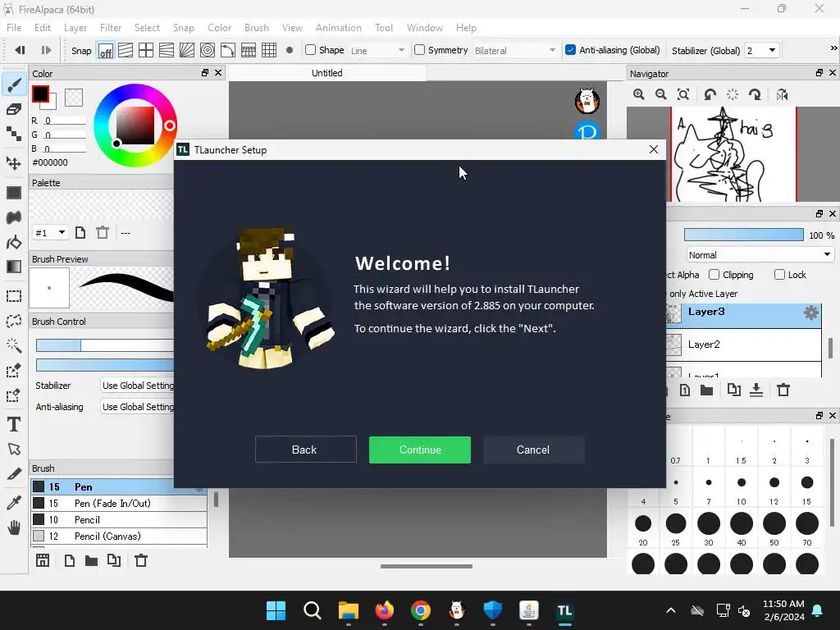840x630 pixels.
Task: Click Continue in TLauncher Setup
Action: [x=420, y=450]
